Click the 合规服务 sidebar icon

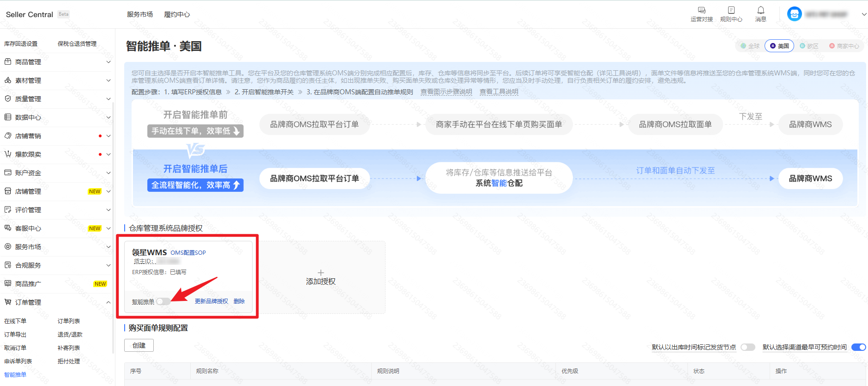point(8,265)
